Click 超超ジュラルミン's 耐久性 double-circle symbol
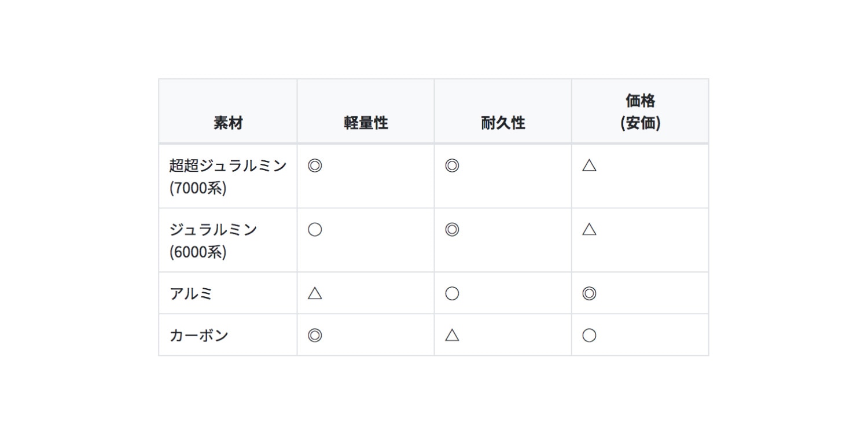The width and height of the screenshot is (868, 434). (x=452, y=166)
